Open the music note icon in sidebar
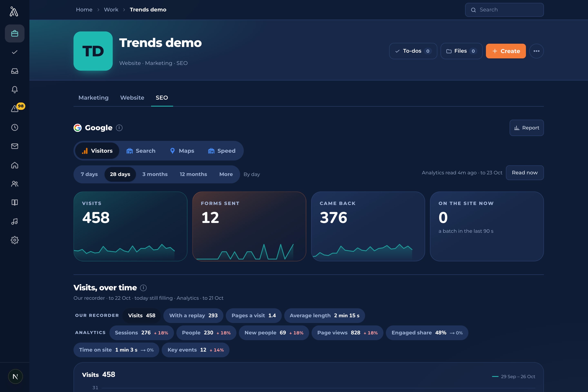Image resolution: width=588 pixels, height=392 pixels. (x=15, y=221)
